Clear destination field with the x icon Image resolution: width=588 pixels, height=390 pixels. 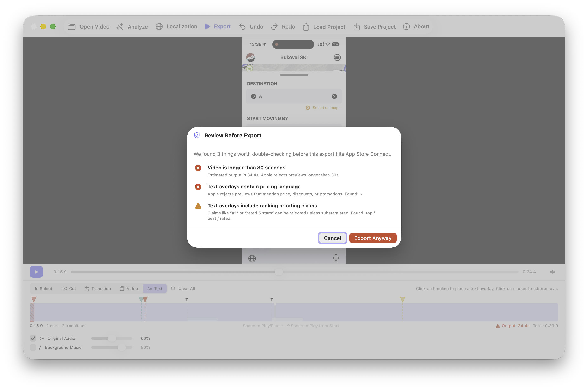point(334,96)
